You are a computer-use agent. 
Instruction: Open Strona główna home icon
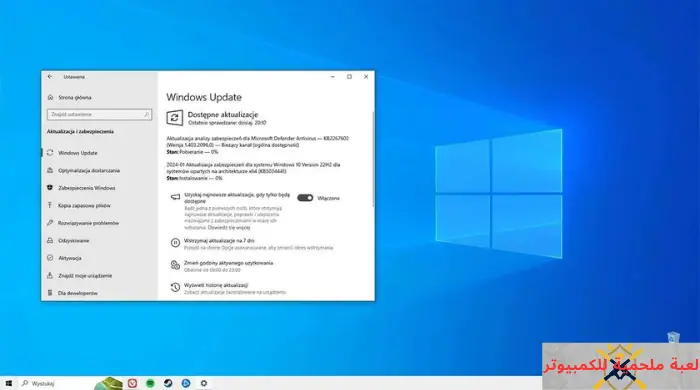pos(50,97)
